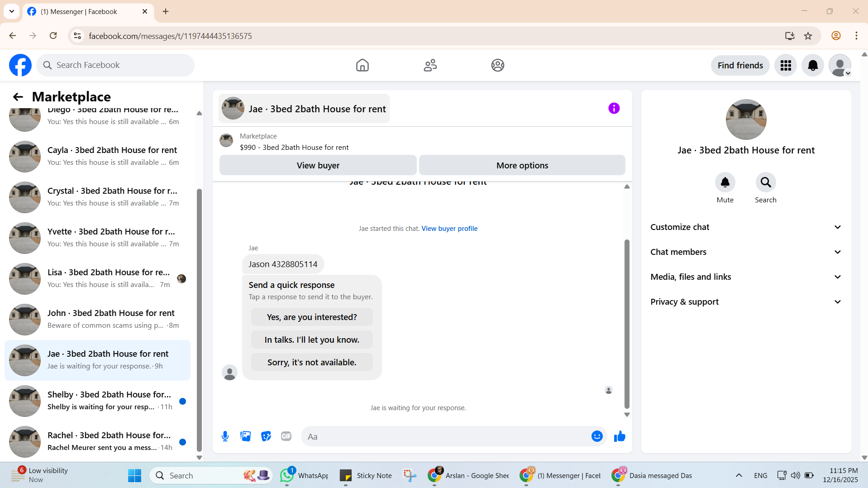Expand the Privacy & support section
The width and height of the screenshot is (868, 488).
(x=746, y=302)
